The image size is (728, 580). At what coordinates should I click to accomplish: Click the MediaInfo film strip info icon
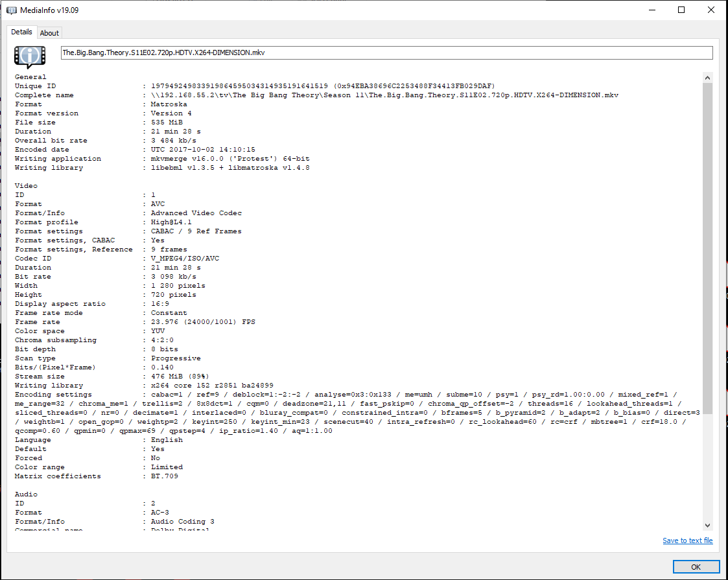30,57
